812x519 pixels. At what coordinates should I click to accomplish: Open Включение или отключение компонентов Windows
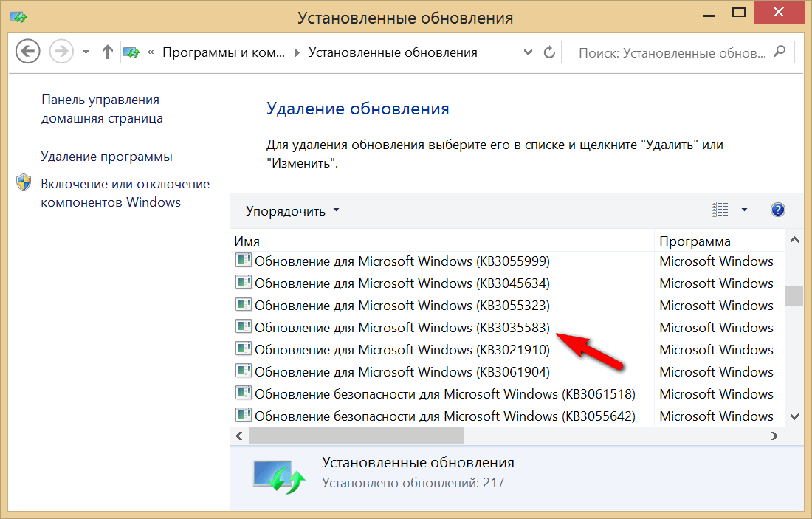click(125, 193)
